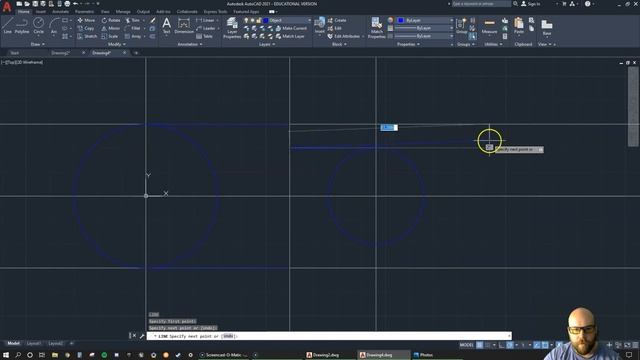Switch to the Layout1 tab
This screenshot has width=640, height=360.
34,343
